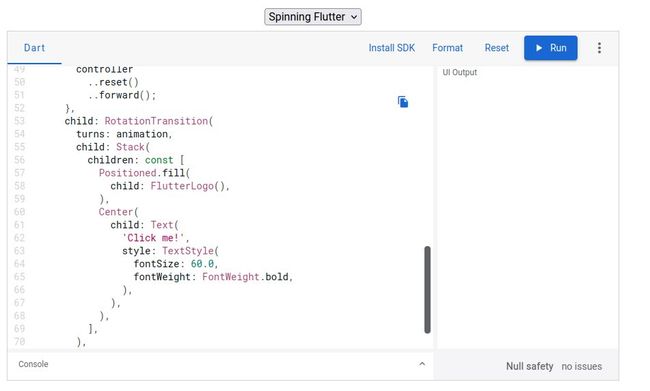Open the Spinning Flutter sample dropdown
The height and width of the screenshot is (391, 650).
click(x=313, y=17)
